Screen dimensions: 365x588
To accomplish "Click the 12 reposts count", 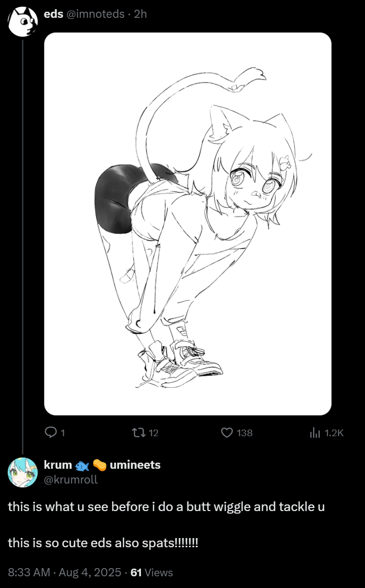I will [154, 433].
